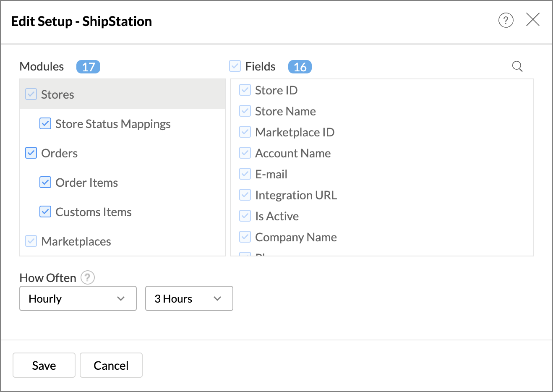This screenshot has height=392, width=553.
Task: Toggle the Marketplaces module checkbox
Action: click(31, 241)
